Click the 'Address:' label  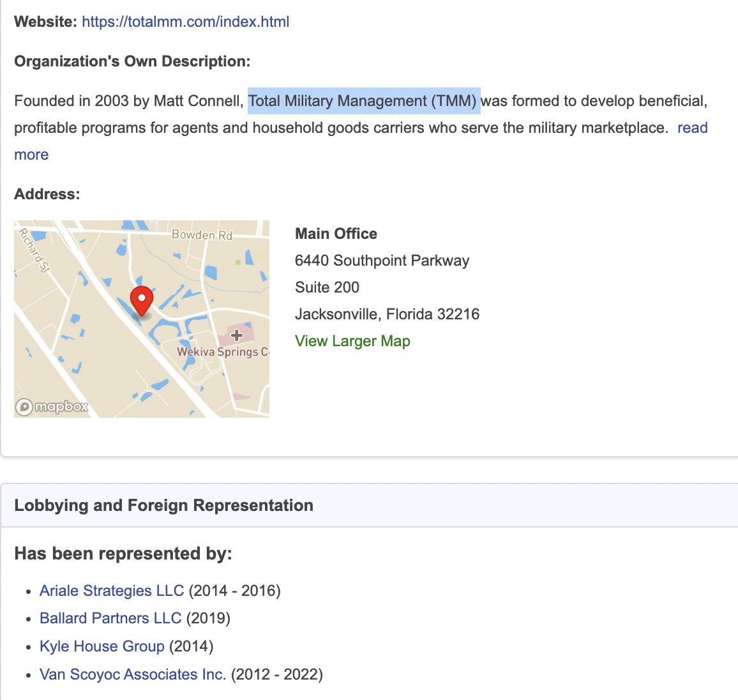pyautogui.click(x=47, y=194)
